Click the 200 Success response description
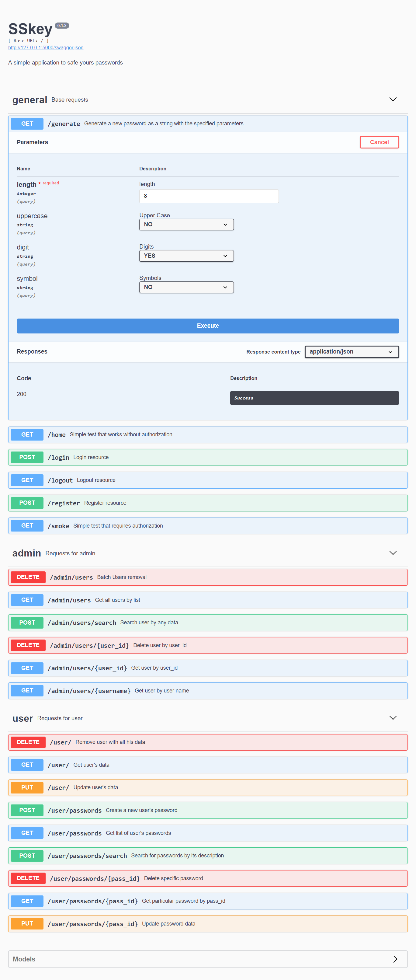This screenshot has height=980, width=416. point(314,398)
